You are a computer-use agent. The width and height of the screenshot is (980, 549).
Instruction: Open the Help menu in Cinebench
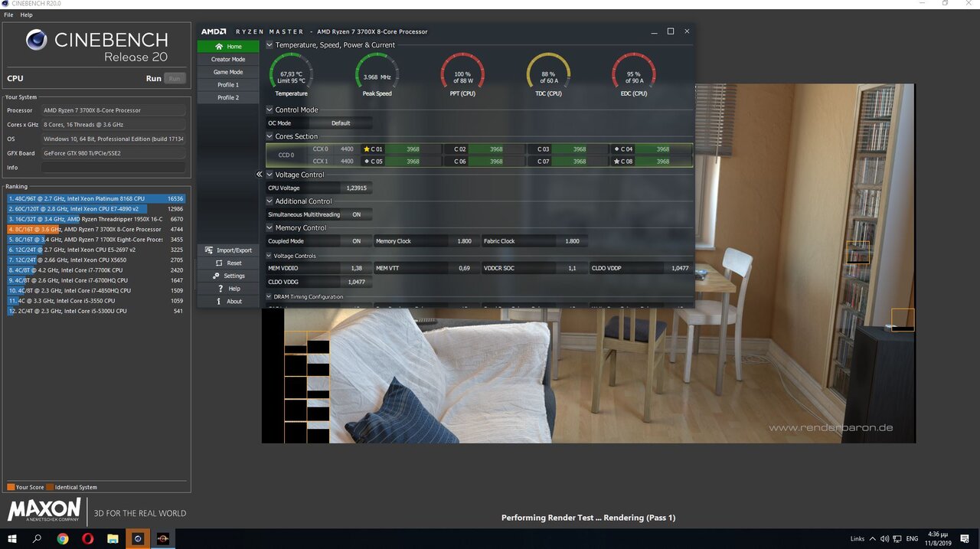point(27,15)
